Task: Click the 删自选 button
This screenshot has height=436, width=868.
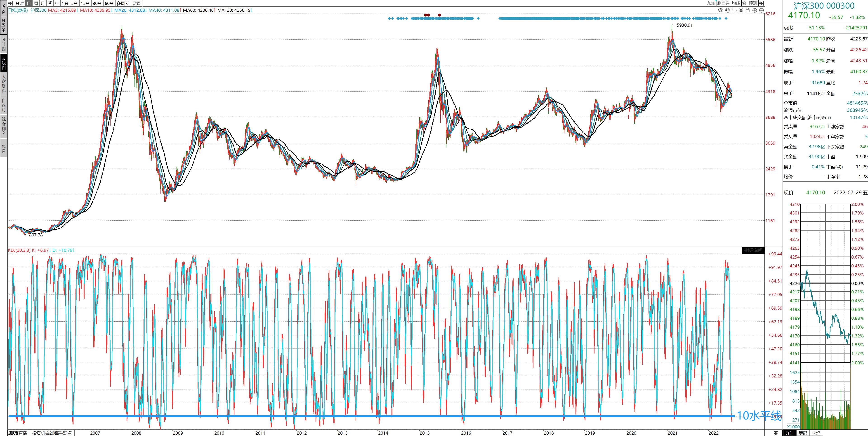Action: tap(723, 3)
